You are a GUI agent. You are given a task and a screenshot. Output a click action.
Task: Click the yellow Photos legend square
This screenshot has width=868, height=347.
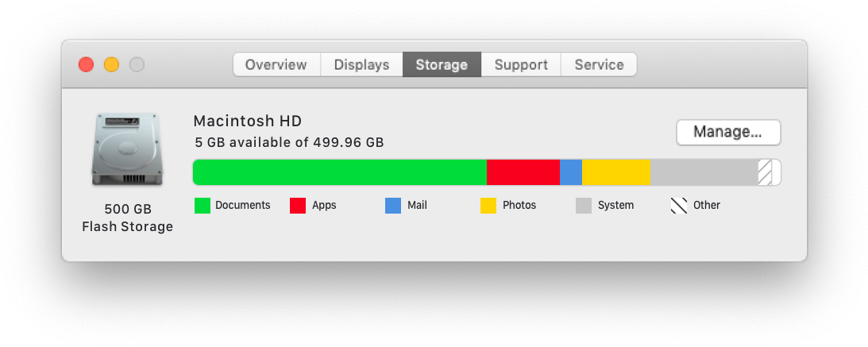[x=488, y=206]
